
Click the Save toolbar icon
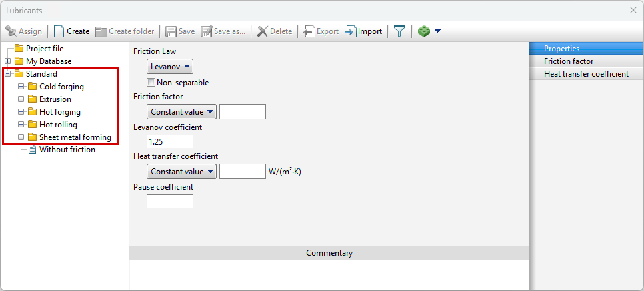171,31
